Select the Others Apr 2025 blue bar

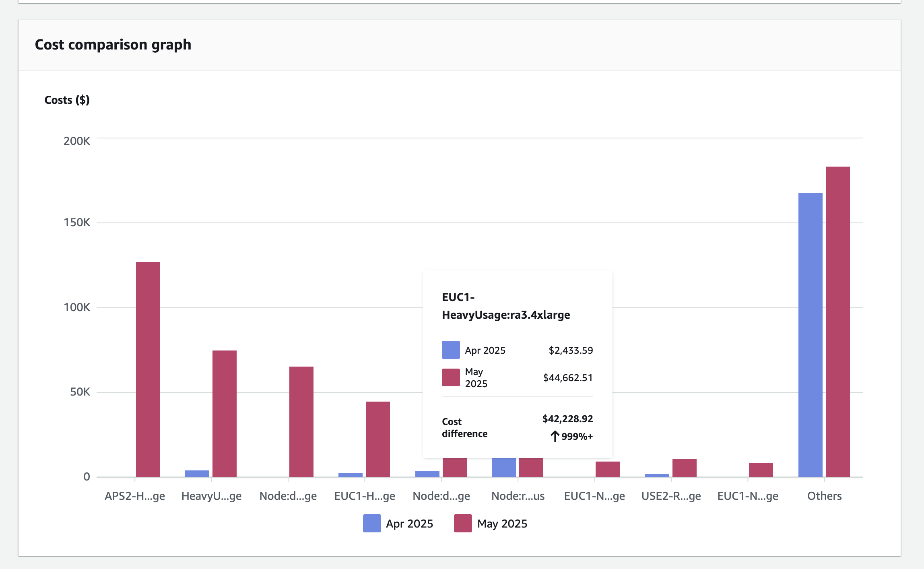pos(810,335)
